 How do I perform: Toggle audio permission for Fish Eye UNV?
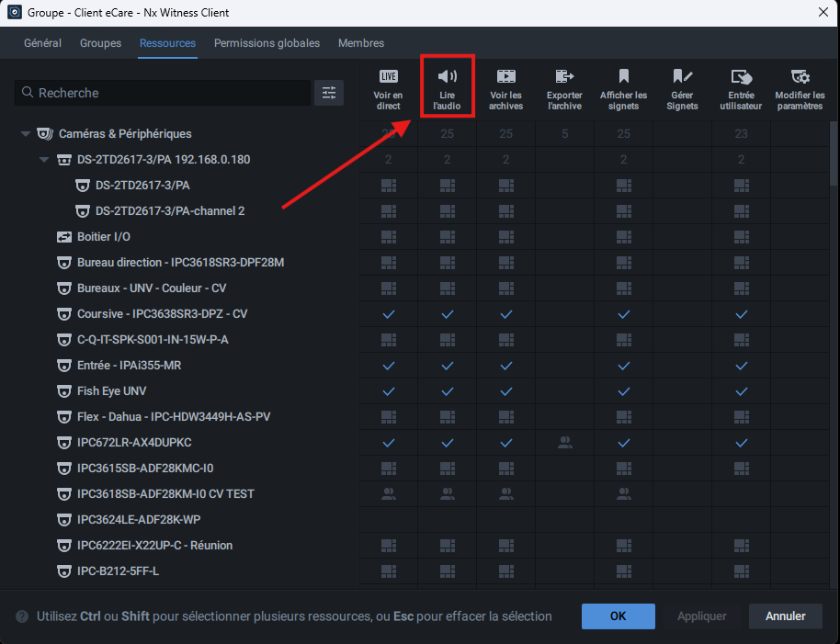[x=447, y=391]
